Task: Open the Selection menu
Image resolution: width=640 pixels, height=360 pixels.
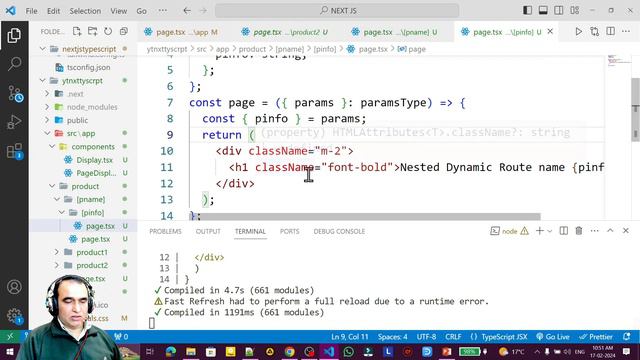Action: pos(85,11)
